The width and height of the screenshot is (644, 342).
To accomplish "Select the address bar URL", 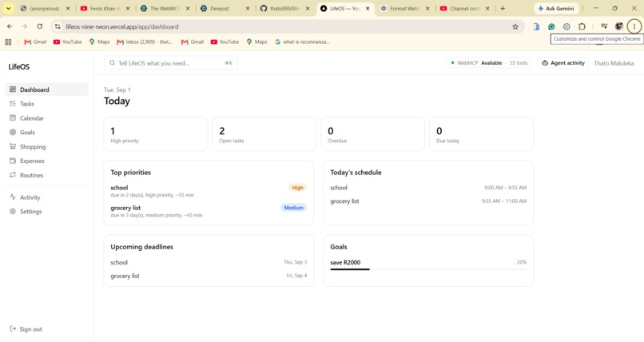I will [x=122, y=26].
